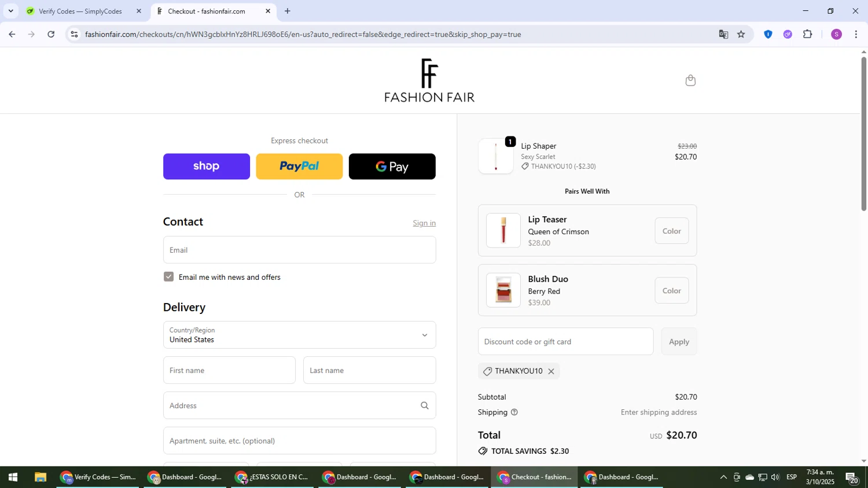Open the notification center icon
This screenshot has height=488, width=868.
(x=851, y=477)
